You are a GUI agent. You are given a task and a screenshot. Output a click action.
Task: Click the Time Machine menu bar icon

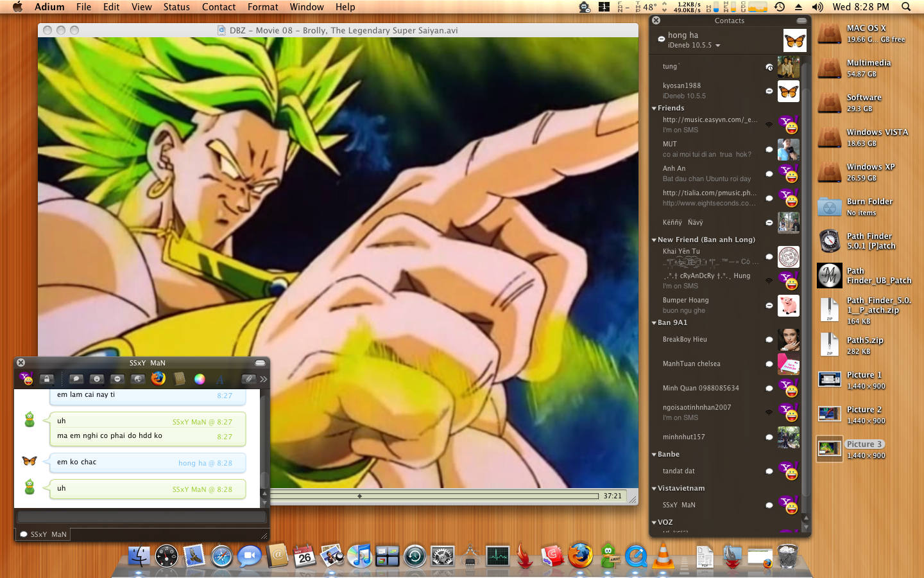[779, 7]
